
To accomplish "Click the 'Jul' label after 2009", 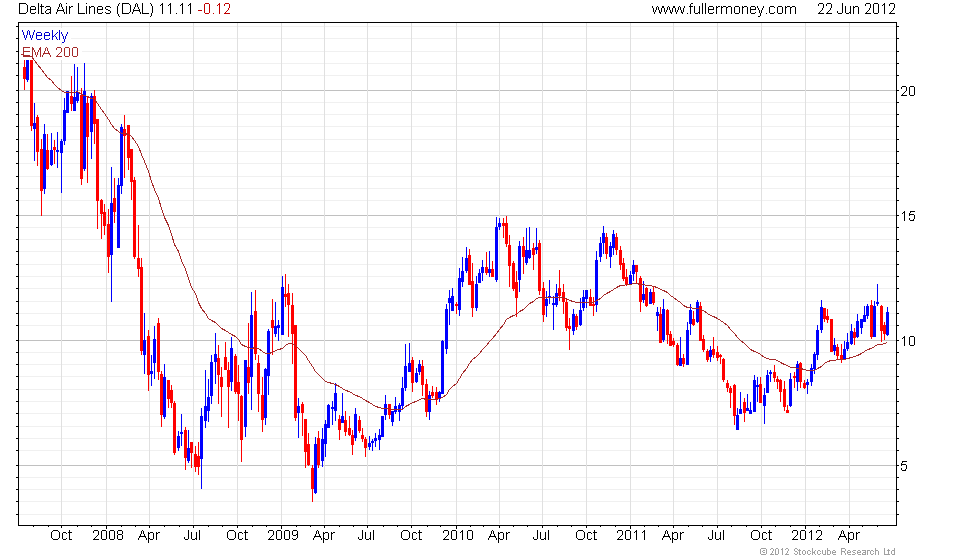I will pyautogui.click(x=366, y=536).
